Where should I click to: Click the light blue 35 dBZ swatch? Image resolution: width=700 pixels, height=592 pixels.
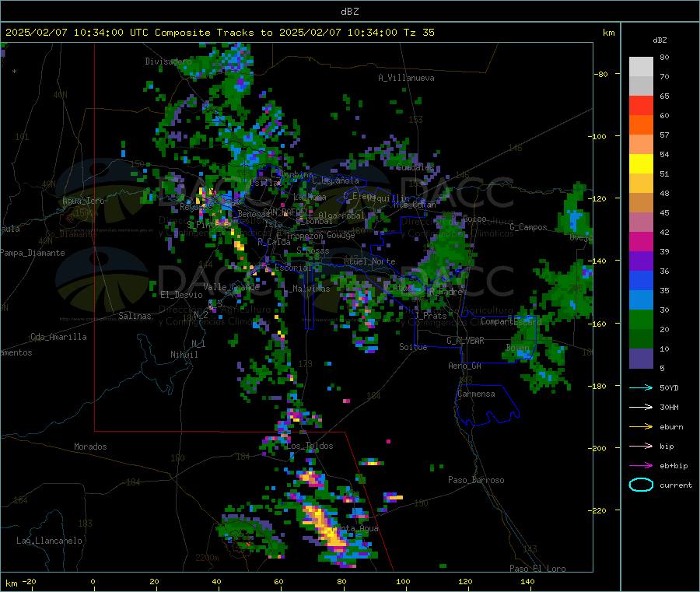click(641, 300)
